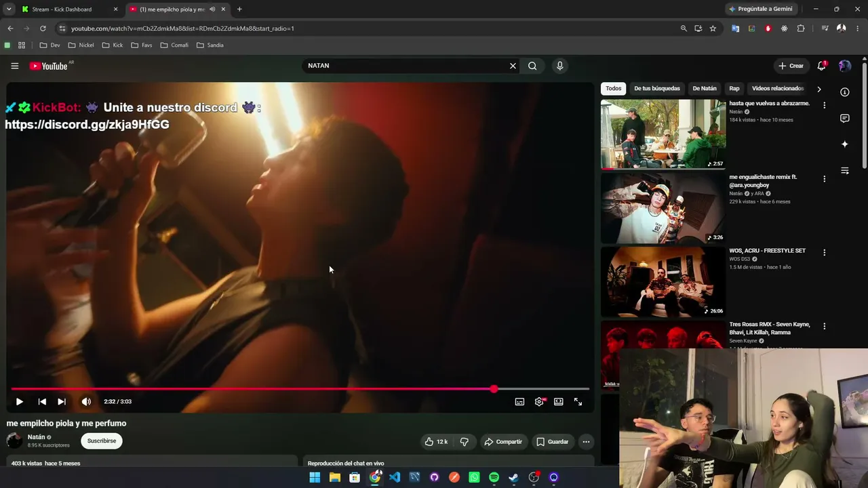The height and width of the screenshot is (488, 868).
Task: Start voice search with the microphone
Action: [559, 66]
